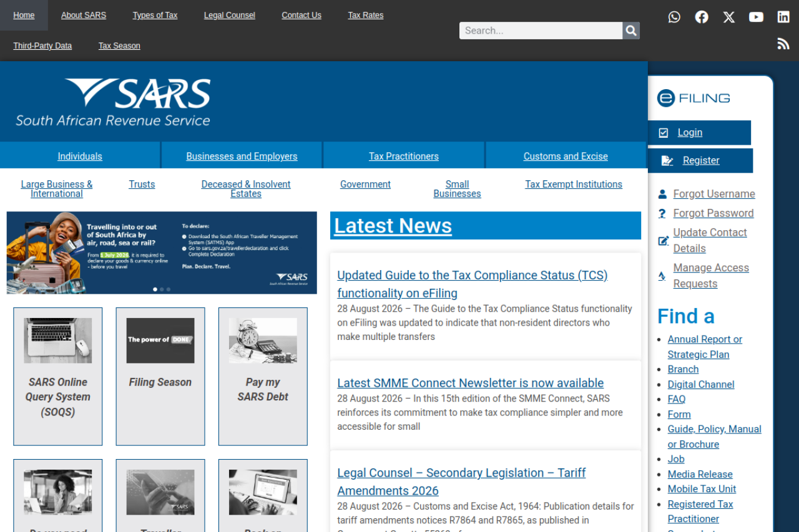799x532 pixels.
Task: Click the checkbox icon beside Login
Action: (x=664, y=133)
